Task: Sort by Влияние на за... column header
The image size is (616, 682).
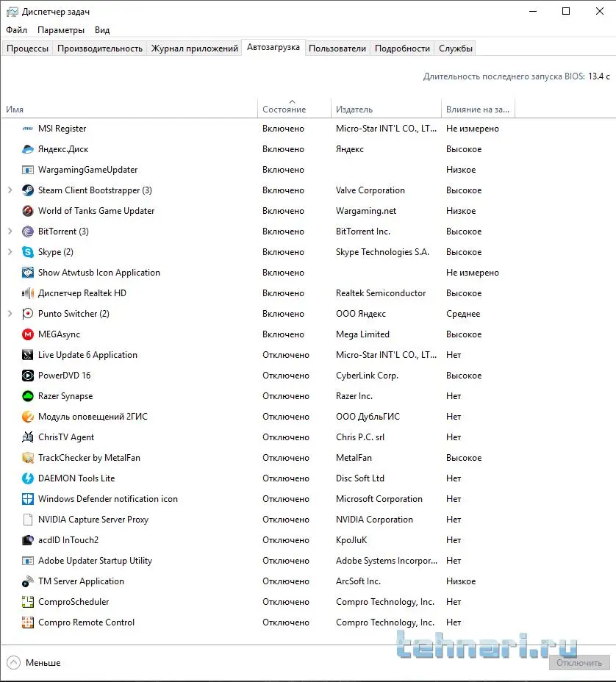Action: coord(478,110)
